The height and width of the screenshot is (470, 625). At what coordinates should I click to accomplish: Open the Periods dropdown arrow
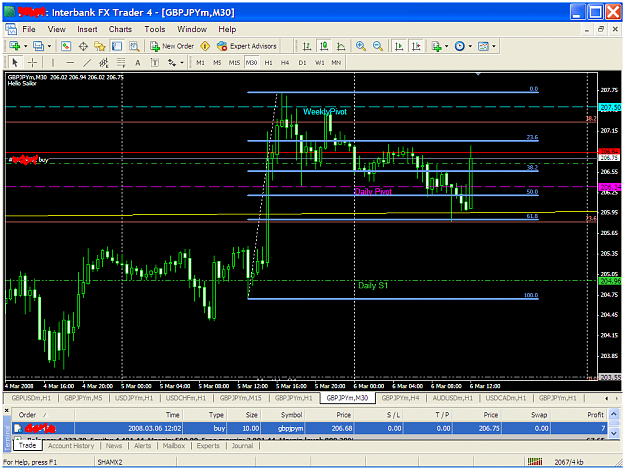(470, 46)
